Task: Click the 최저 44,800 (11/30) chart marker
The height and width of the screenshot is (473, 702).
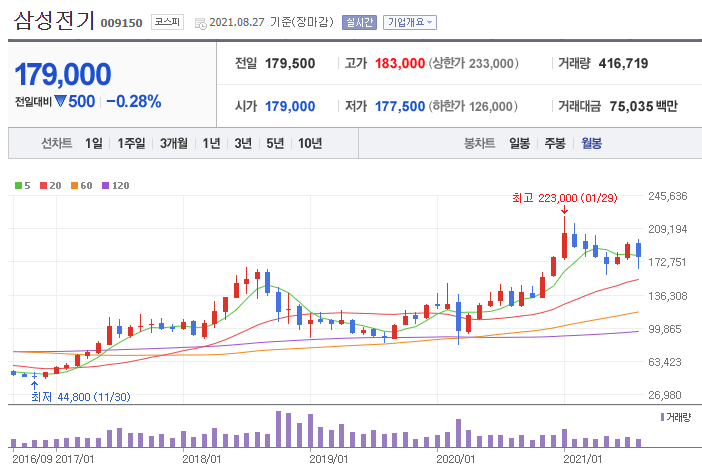Action: (81, 397)
